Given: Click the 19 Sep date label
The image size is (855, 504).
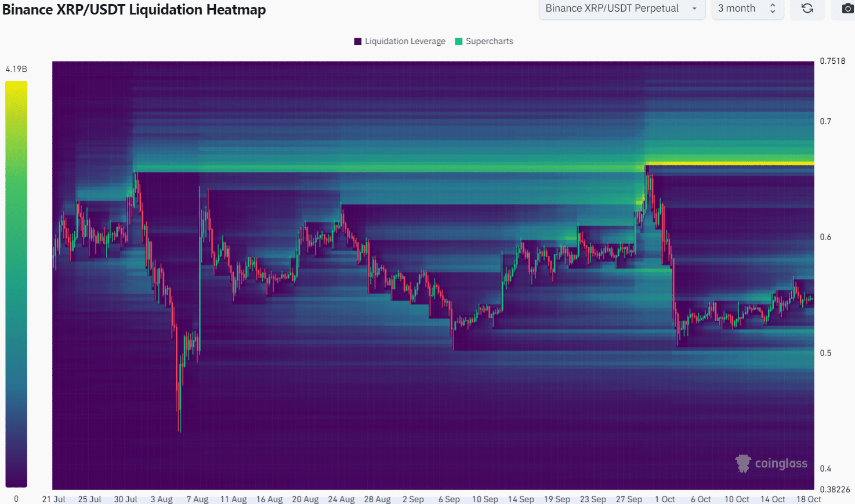Looking at the screenshot, I should pyautogui.click(x=557, y=499).
